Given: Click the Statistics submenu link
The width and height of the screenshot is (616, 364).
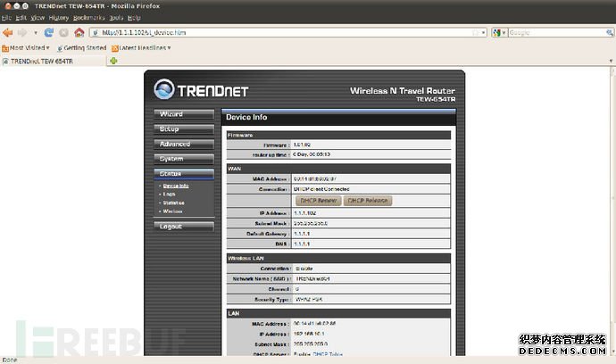Looking at the screenshot, I should (173, 203).
